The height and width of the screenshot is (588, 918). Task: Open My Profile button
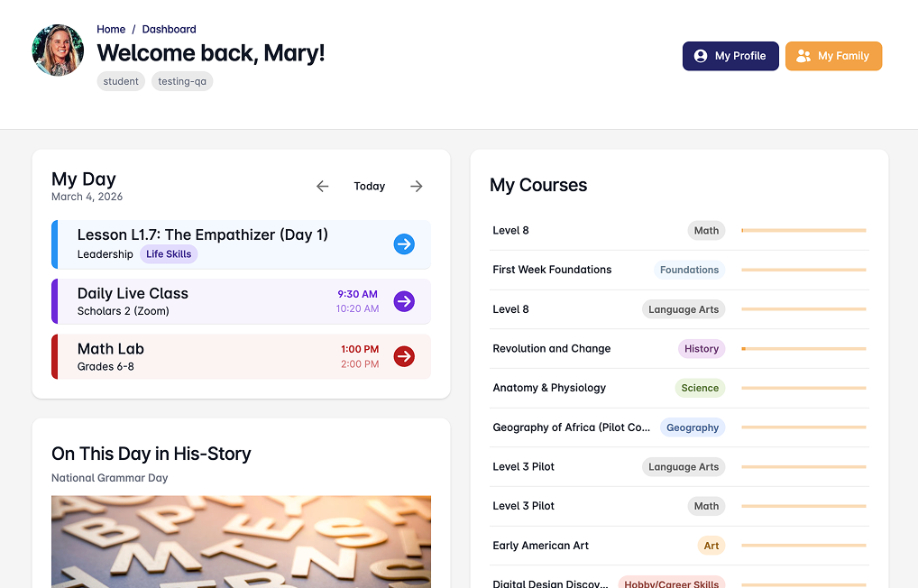tap(730, 56)
